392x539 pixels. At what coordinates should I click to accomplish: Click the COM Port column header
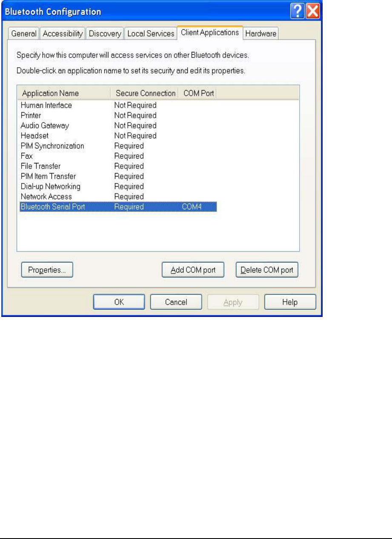[x=197, y=93]
